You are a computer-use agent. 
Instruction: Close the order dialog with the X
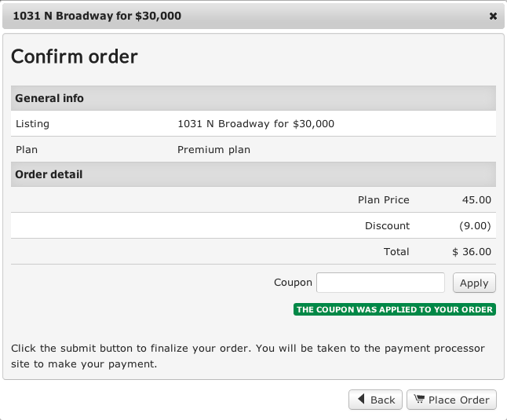493,16
